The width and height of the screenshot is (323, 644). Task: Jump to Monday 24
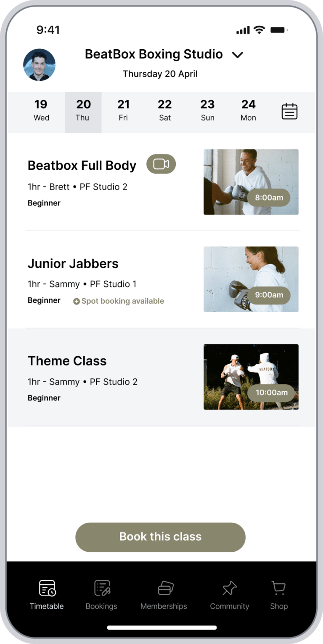[249, 110]
